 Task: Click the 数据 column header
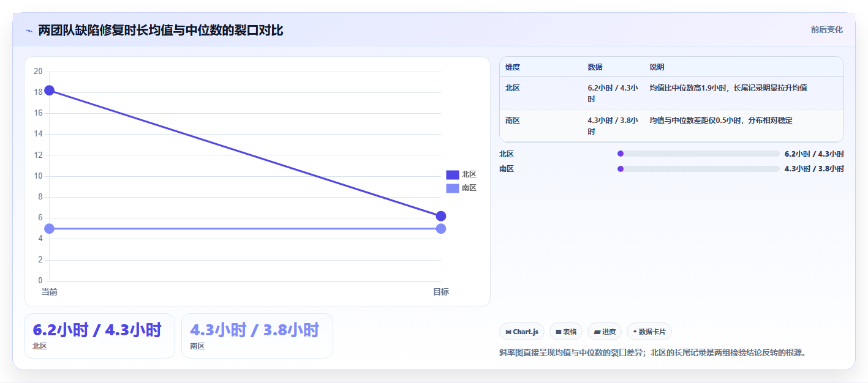point(595,67)
